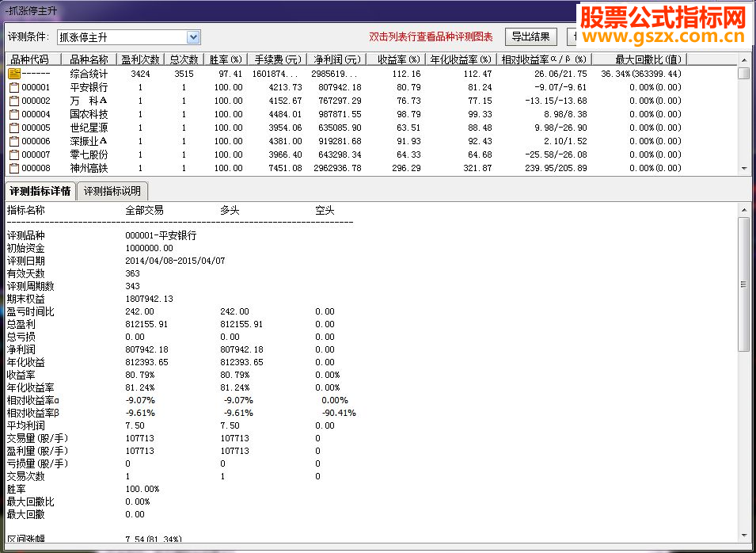Sort by the 品种名称 column header
Screen dimensions: 756x553
tap(89, 59)
